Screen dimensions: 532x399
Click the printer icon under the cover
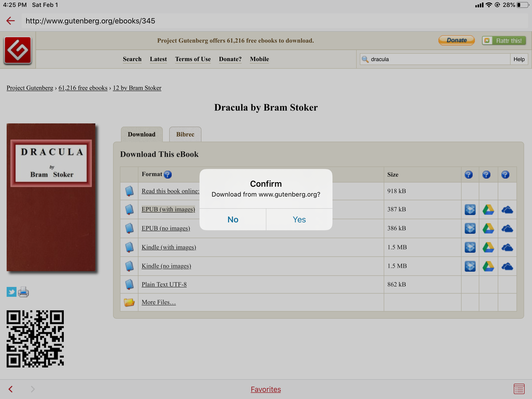click(23, 292)
